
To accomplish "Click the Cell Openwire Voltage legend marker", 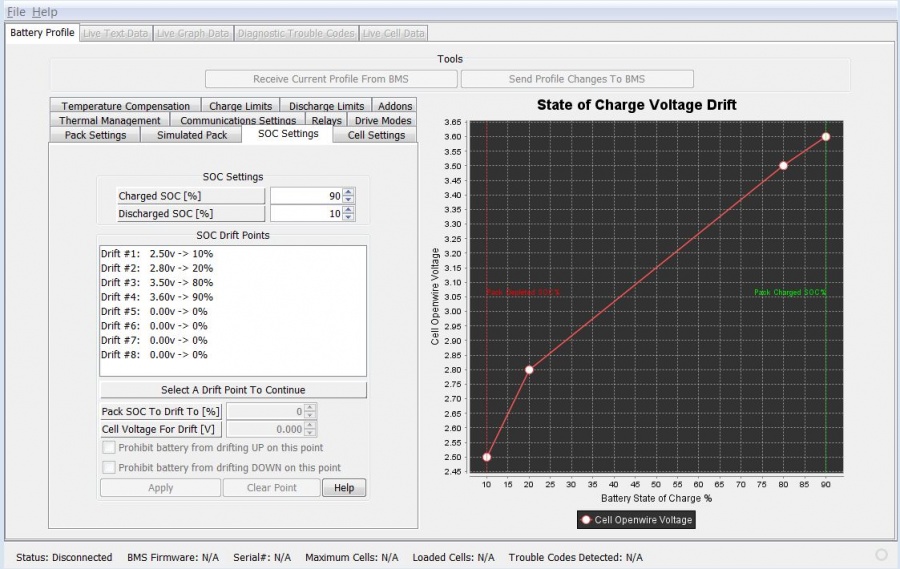I will (x=586, y=520).
